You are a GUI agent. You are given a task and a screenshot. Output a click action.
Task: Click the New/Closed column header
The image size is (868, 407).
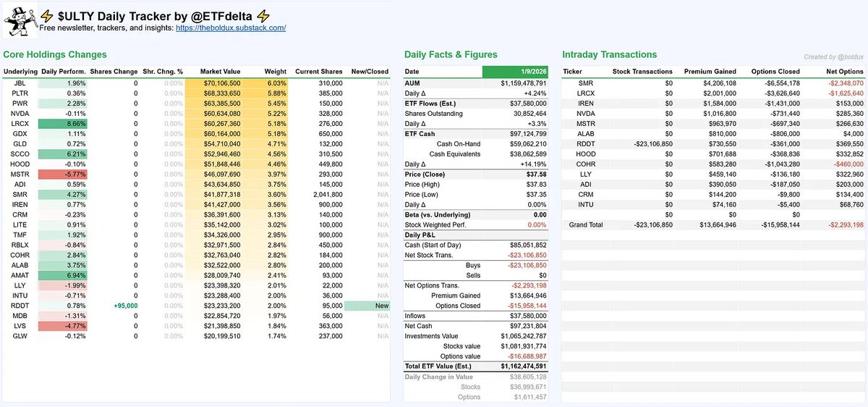tap(370, 72)
